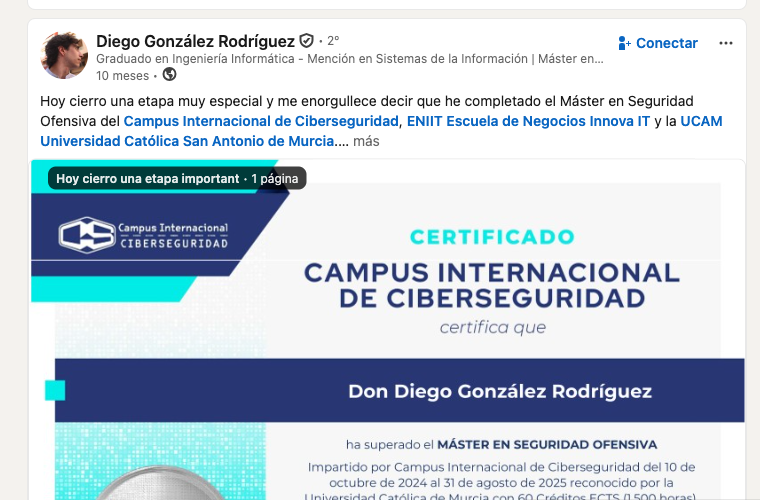
Task: Click the 'certifica que' text on the certificate
Action: click(493, 328)
